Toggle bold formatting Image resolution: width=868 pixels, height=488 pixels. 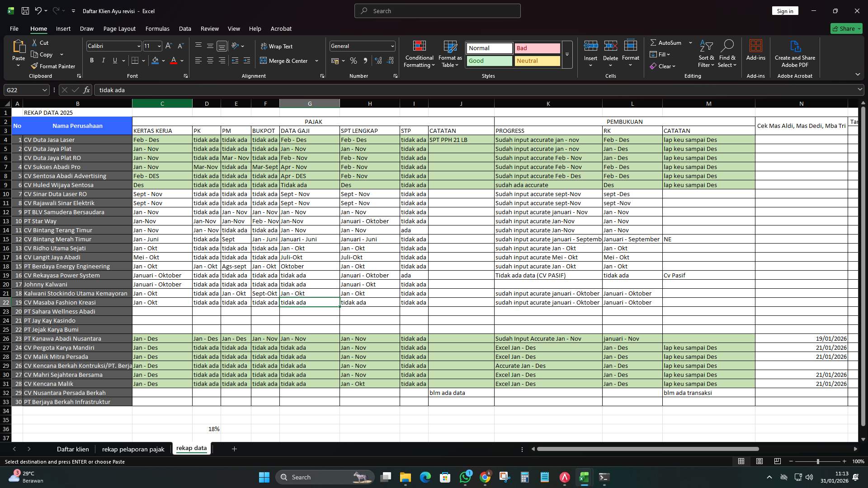coord(91,60)
